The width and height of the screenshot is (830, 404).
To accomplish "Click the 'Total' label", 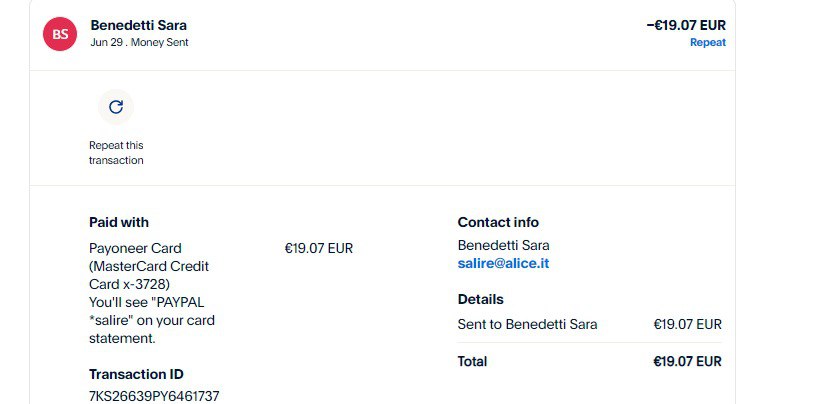I will (x=472, y=361).
